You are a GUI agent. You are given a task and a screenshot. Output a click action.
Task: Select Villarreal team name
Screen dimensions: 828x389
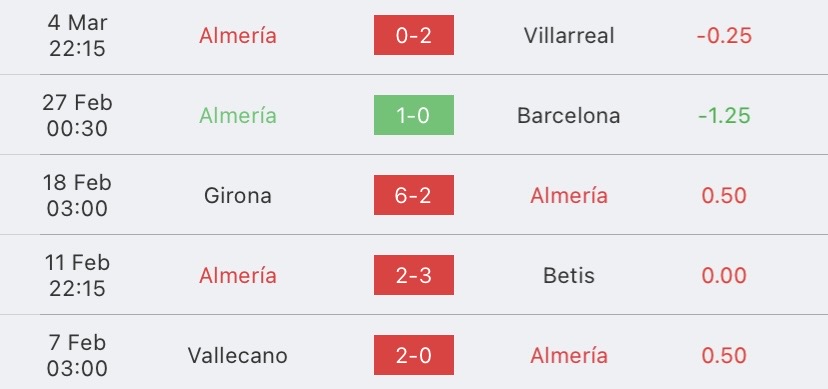(x=569, y=35)
